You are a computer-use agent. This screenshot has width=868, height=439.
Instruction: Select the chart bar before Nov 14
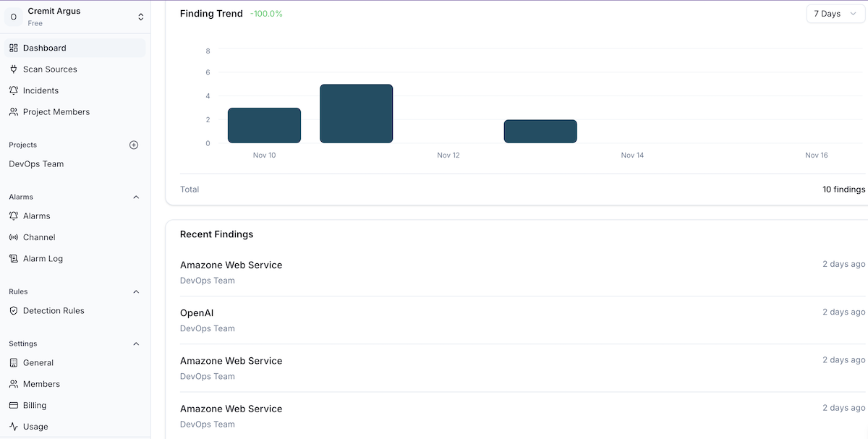[x=540, y=132]
